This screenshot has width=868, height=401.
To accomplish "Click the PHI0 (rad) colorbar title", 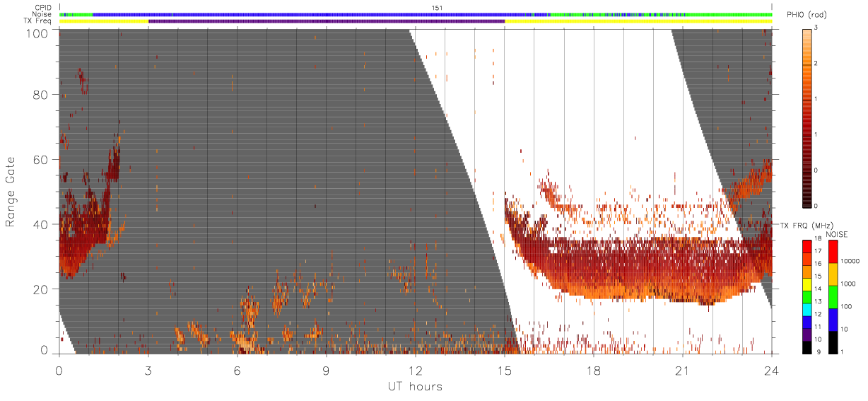I will pyautogui.click(x=807, y=16).
